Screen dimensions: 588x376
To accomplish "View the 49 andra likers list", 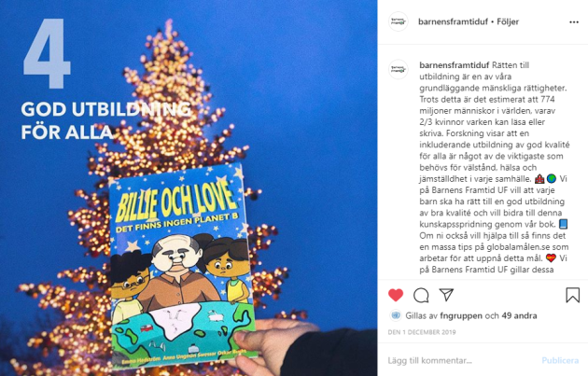I will [519, 315].
